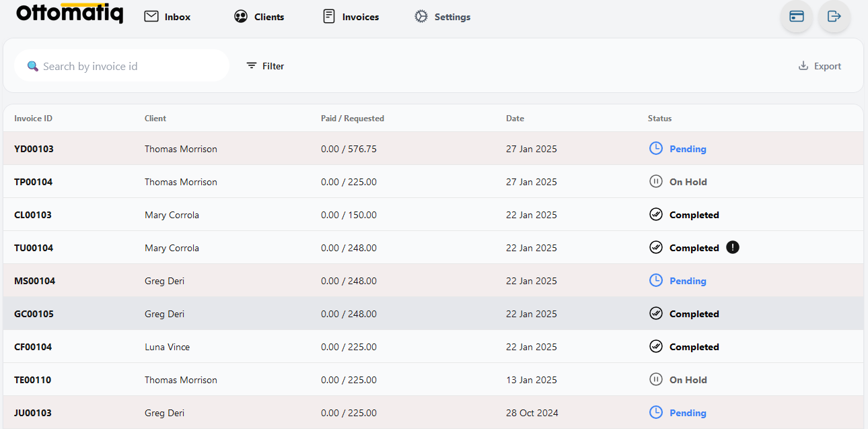Click the magnifying glass search icon
This screenshot has width=868, height=429.
[x=32, y=66]
